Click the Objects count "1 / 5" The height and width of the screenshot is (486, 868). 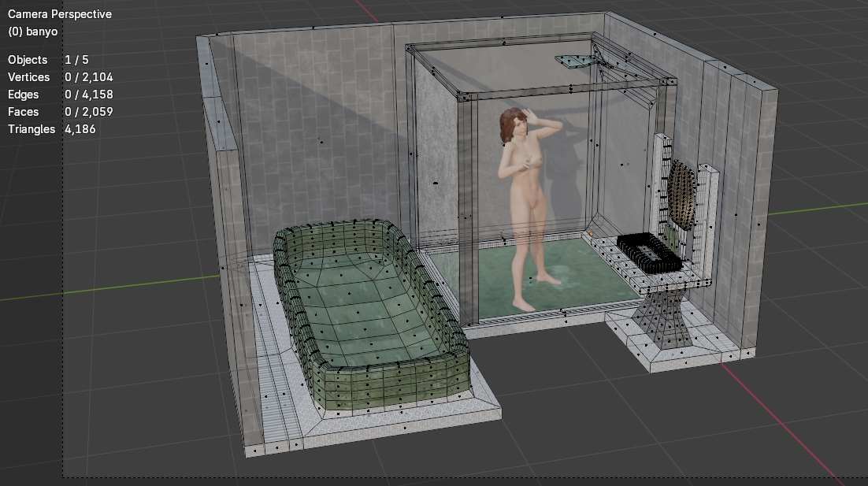(x=76, y=60)
